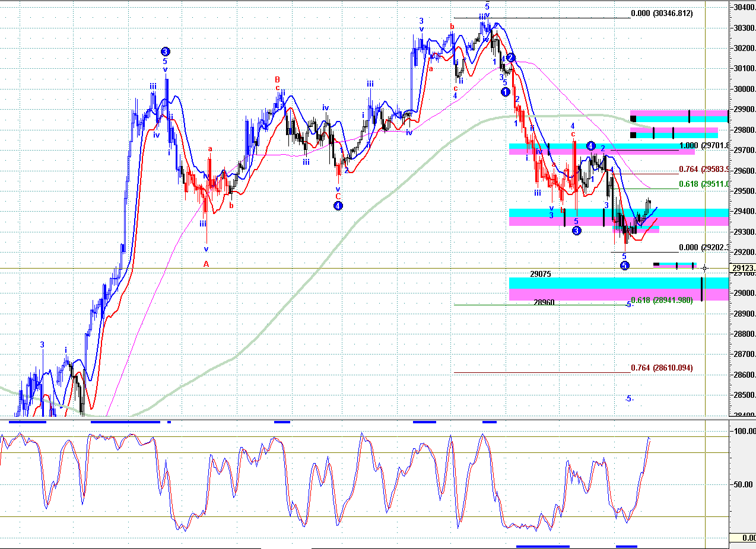The height and width of the screenshot is (549, 756).
Task: Click the small cyan band just above 29123 marker
Action: tap(675, 264)
